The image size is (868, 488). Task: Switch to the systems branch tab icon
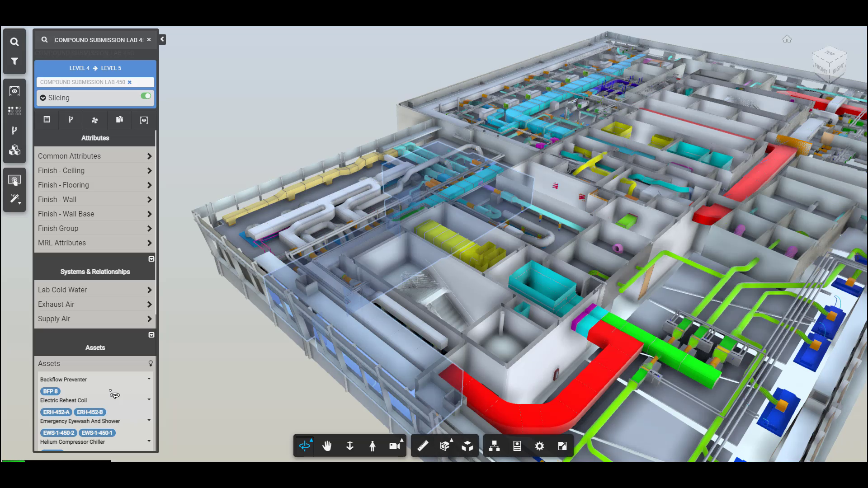click(x=71, y=120)
